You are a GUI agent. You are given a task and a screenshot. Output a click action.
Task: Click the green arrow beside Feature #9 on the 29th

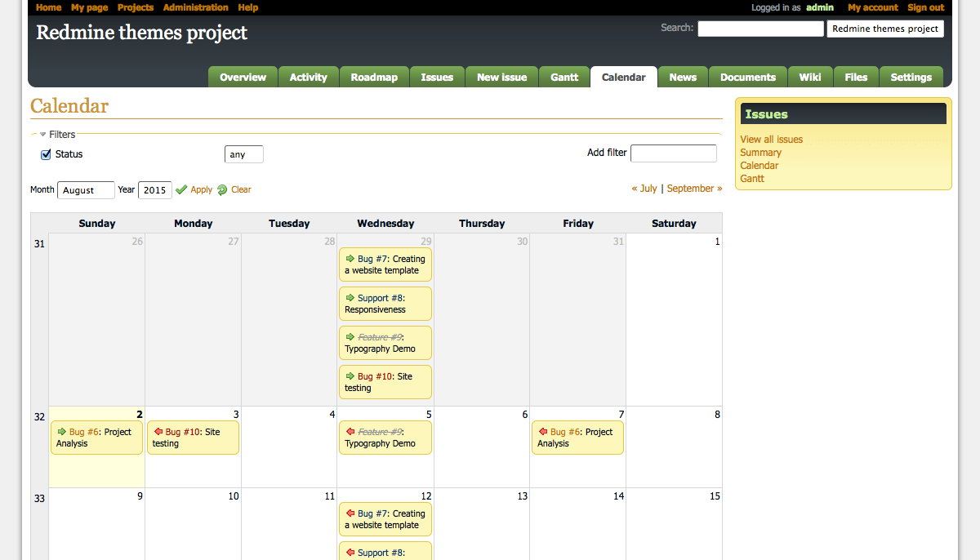(350, 337)
